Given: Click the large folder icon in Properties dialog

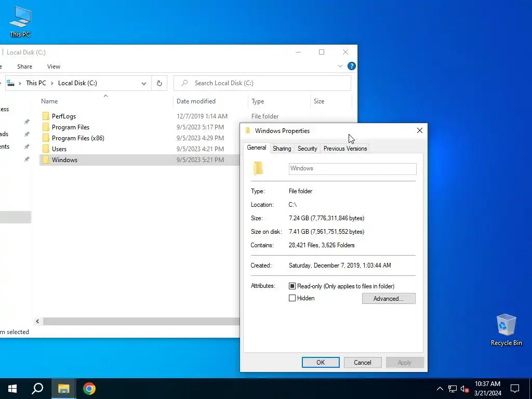Looking at the screenshot, I should point(258,168).
